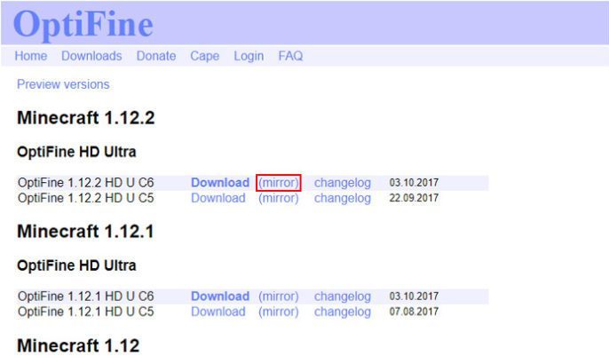Select the text OptiFine 1.12.2 HD U C6
The height and width of the screenshot is (364, 609).
pos(86,183)
